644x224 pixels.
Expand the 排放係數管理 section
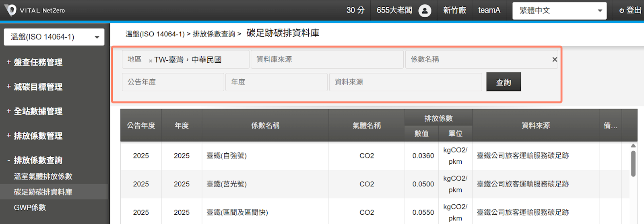coord(35,136)
